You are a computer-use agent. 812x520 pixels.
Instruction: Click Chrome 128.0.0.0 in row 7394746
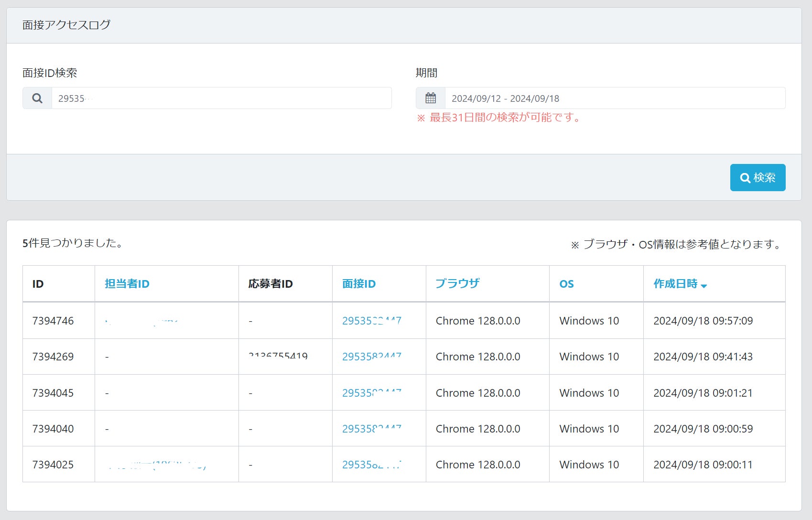[478, 321]
